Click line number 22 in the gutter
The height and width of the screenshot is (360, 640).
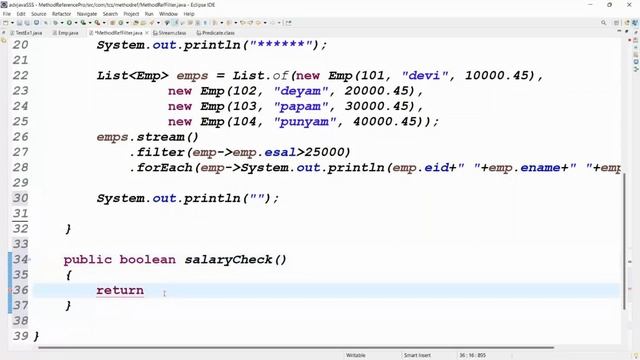(20, 76)
